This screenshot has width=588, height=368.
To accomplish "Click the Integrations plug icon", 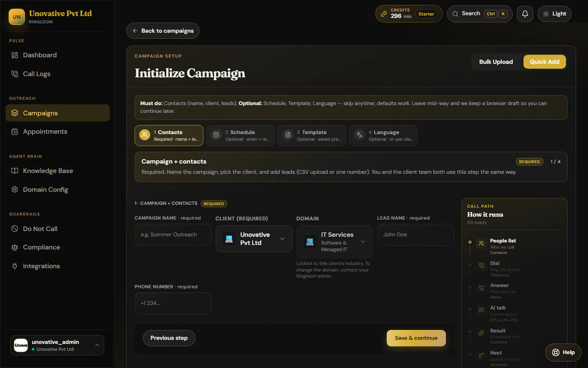I will pos(15,266).
